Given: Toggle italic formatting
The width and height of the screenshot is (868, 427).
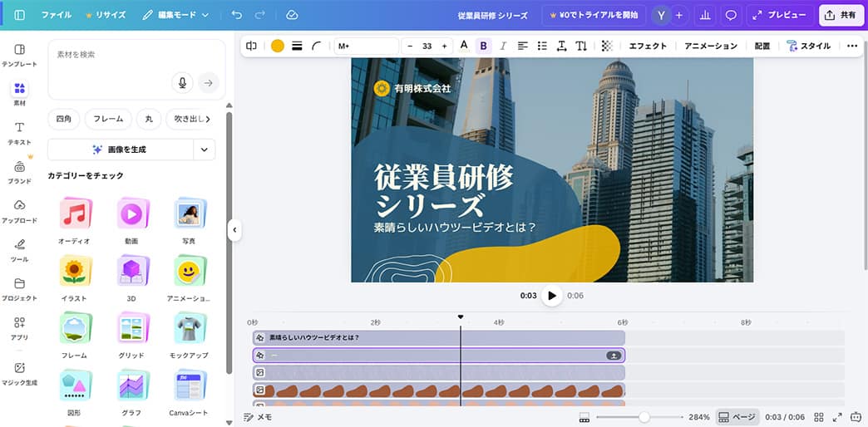Looking at the screenshot, I should pos(503,46).
